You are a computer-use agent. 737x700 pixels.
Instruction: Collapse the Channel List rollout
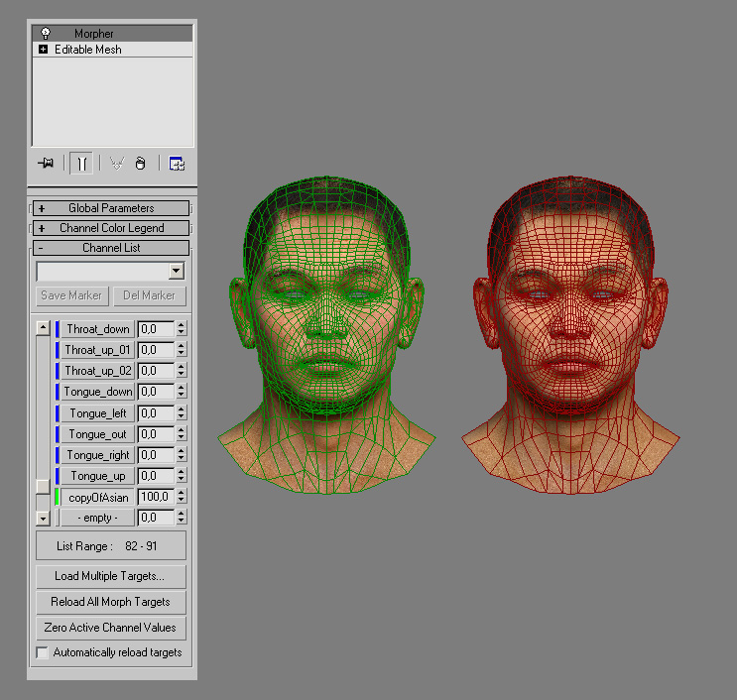[x=111, y=248]
